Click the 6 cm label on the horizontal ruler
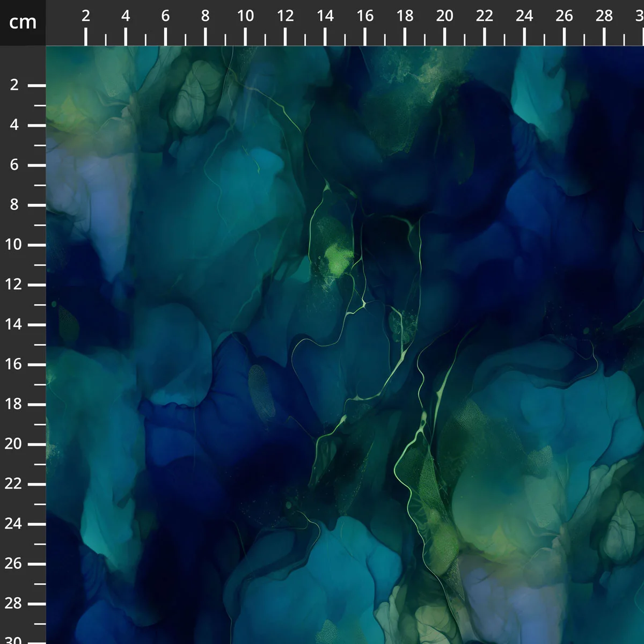This screenshot has height=644, width=644. pos(165,16)
